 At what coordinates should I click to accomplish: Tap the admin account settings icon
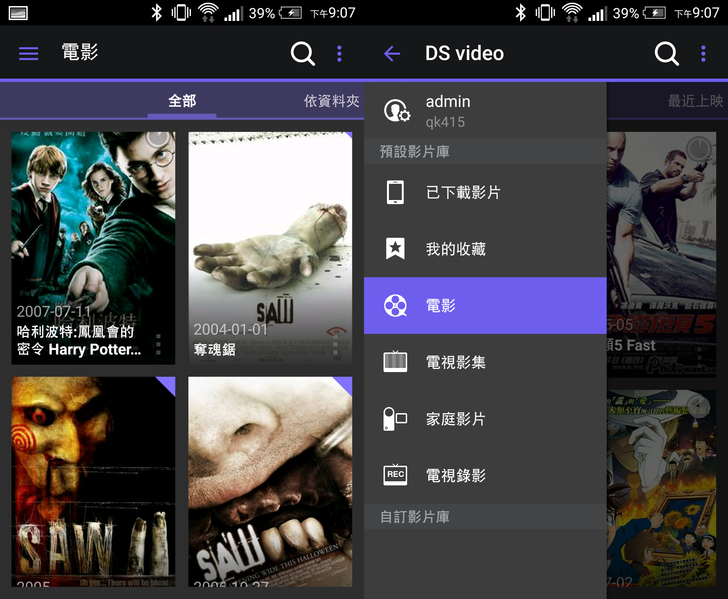point(397,111)
